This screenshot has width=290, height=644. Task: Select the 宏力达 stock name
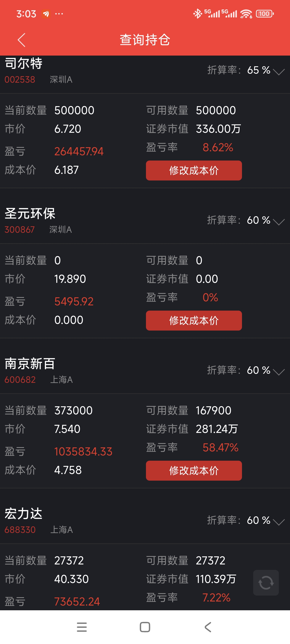click(24, 513)
